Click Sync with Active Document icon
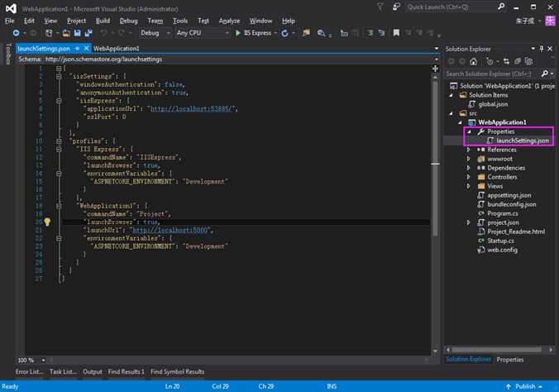The height and width of the screenshot is (392, 559). [506, 61]
